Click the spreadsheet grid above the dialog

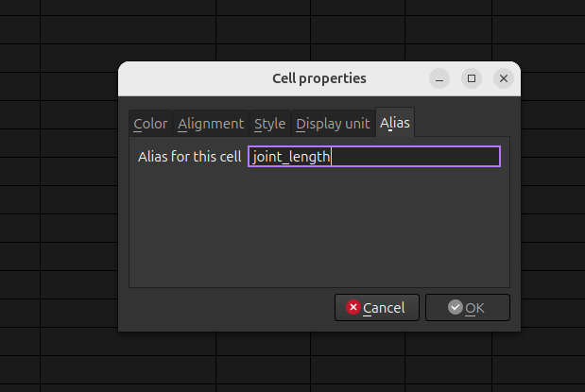pos(284,28)
